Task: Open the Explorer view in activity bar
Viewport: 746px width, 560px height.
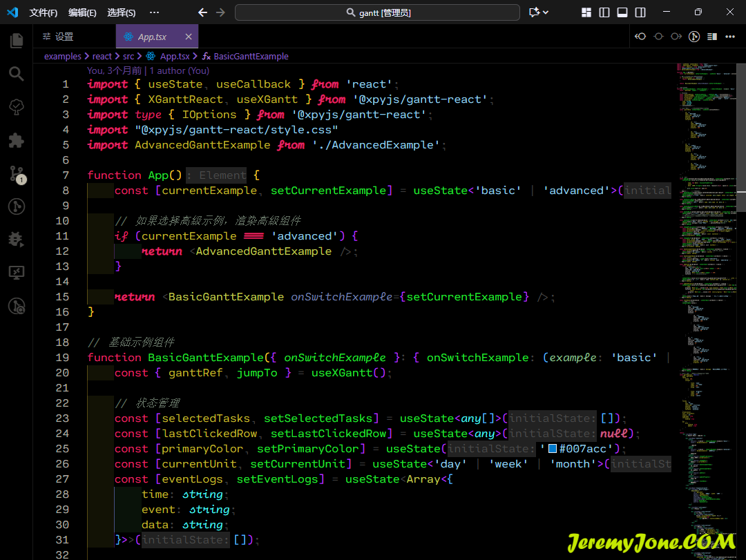Action: click(17, 41)
